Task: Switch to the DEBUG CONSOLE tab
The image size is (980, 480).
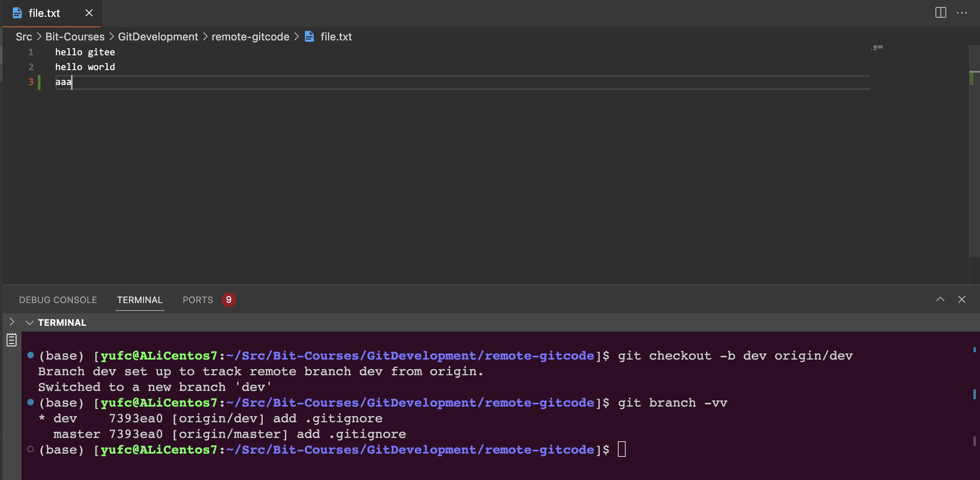Action: coord(58,300)
